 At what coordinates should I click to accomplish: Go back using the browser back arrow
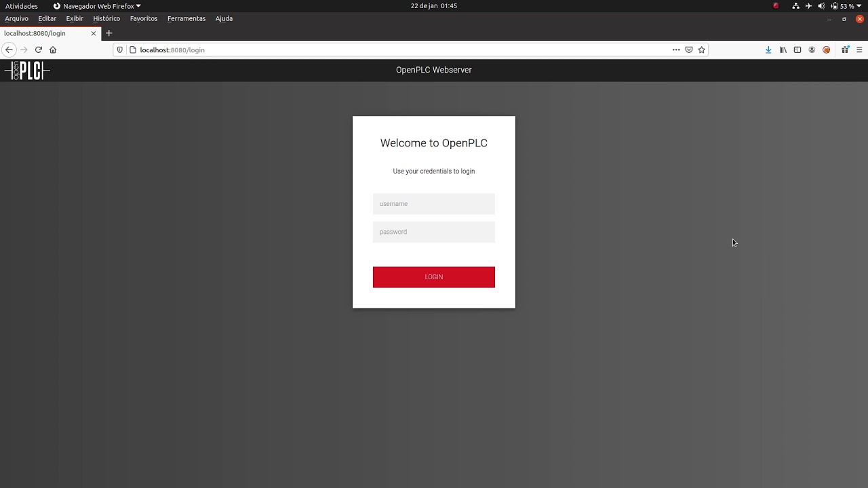9,49
